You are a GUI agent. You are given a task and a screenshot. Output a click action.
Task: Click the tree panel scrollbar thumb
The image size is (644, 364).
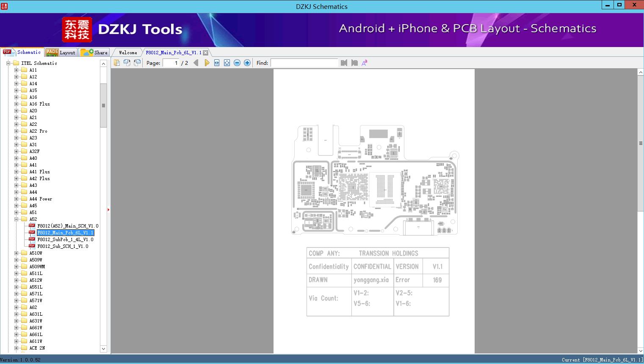(103, 106)
